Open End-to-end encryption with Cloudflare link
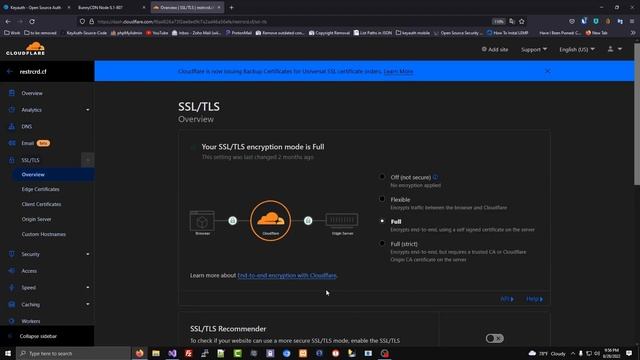Image resolution: width=640 pixels, height=360 pixels. coord(287,276)
